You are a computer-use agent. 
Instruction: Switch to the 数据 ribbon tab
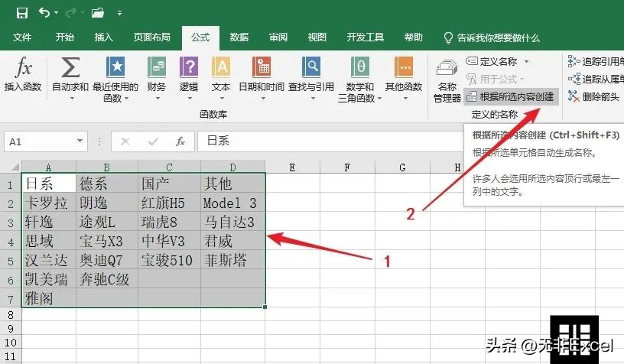[239, 37]
